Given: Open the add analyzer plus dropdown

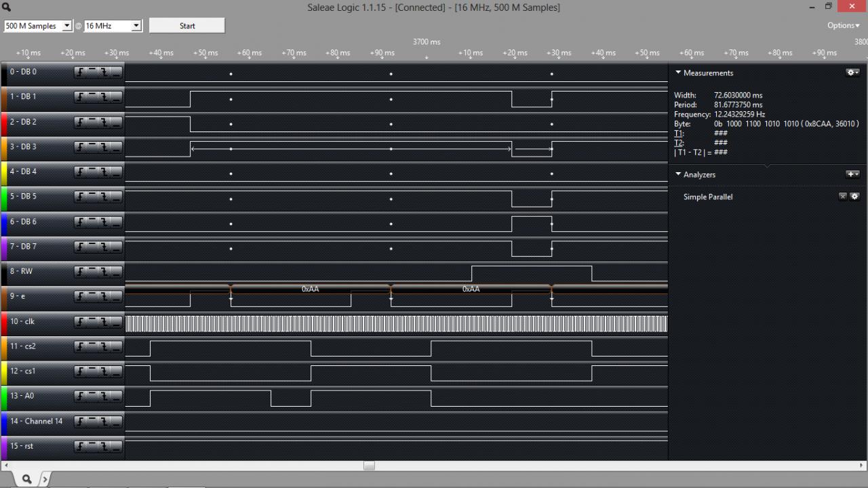Looking at the screenshot, I should (853, 174).
